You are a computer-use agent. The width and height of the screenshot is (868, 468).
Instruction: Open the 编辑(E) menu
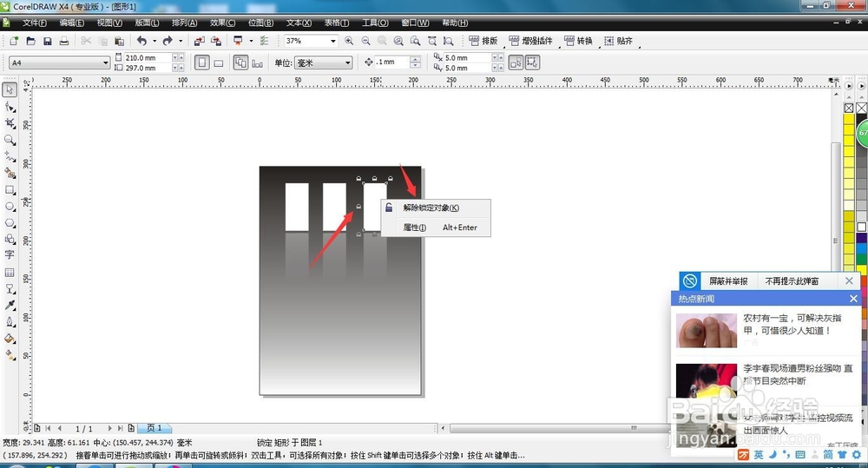[x=72, y=23]
